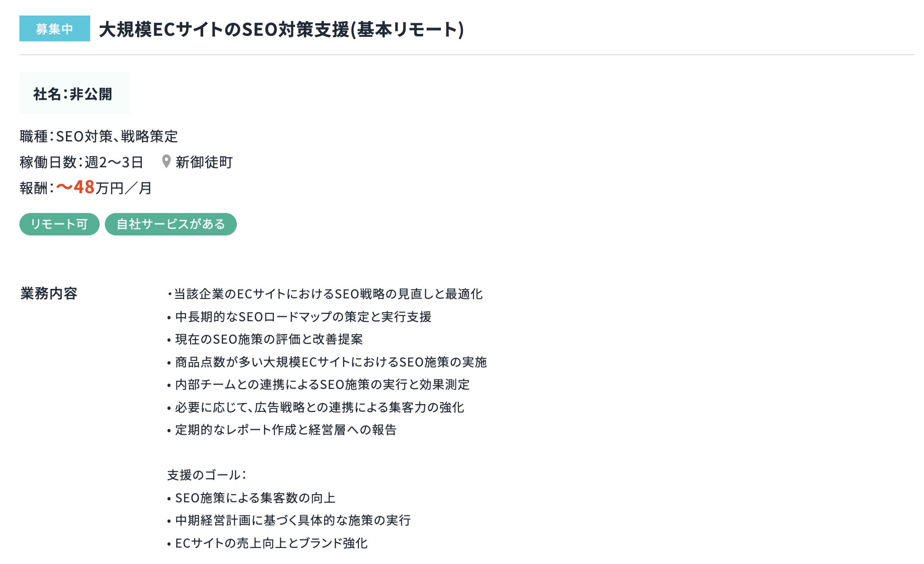Click the 定期的なレポート作成 bullet line
The height and width of the screenshot is (564, 924).
click(x=282, y=430)
